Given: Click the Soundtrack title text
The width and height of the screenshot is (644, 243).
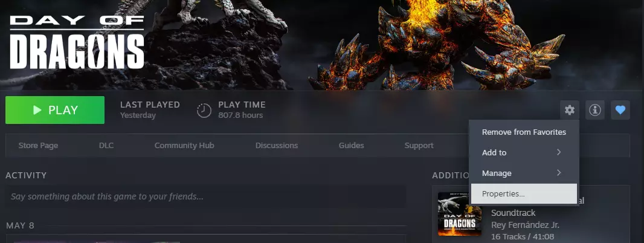Looking at the screenshot, I should [514, 213].
